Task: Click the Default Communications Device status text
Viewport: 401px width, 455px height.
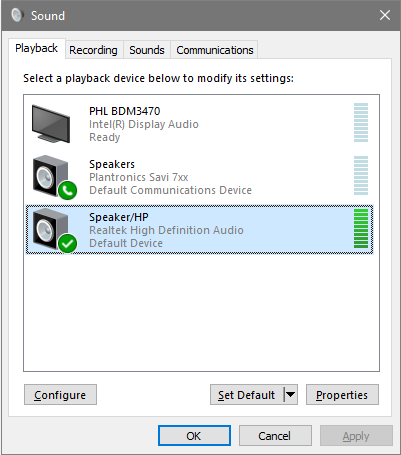Action: click(170, 190)
